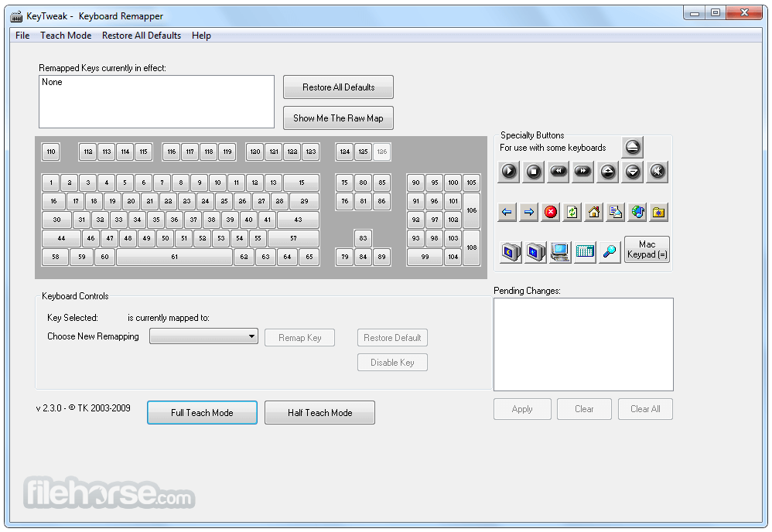Select the Sleep monitor moon icon

click(x=511, y=252)
